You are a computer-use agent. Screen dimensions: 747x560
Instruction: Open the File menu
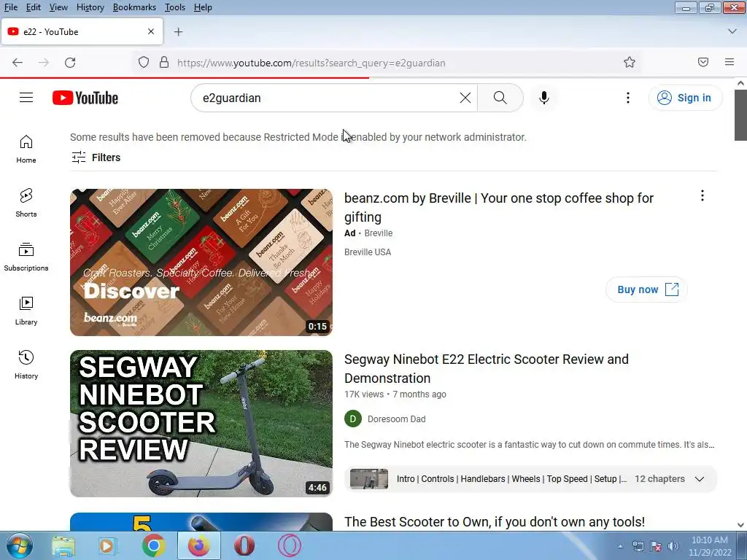(10, 7)
